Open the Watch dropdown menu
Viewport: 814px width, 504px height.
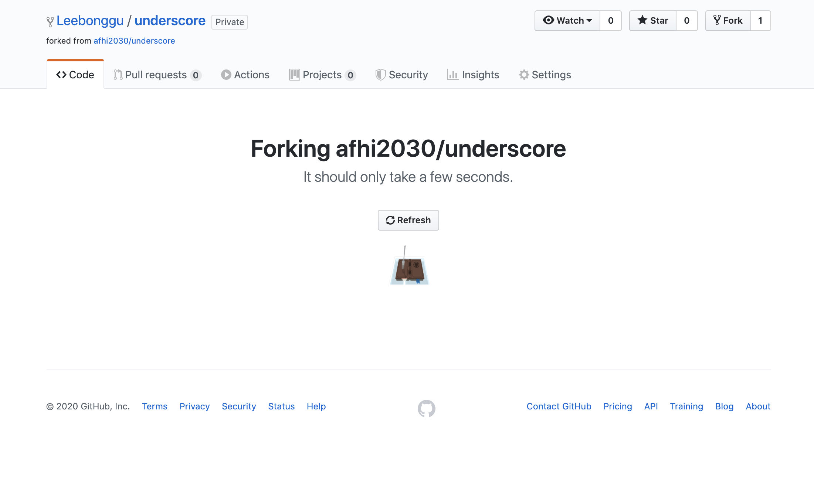pos(567,21)
